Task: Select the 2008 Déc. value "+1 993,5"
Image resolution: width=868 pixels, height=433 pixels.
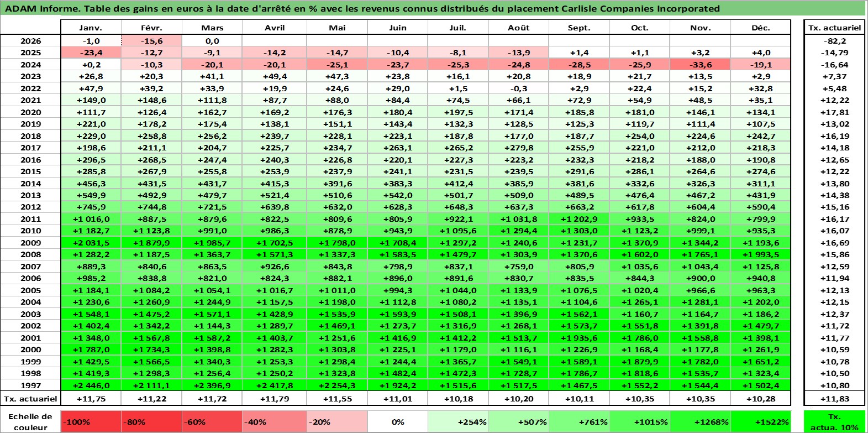Action: [x=761, y=254]
